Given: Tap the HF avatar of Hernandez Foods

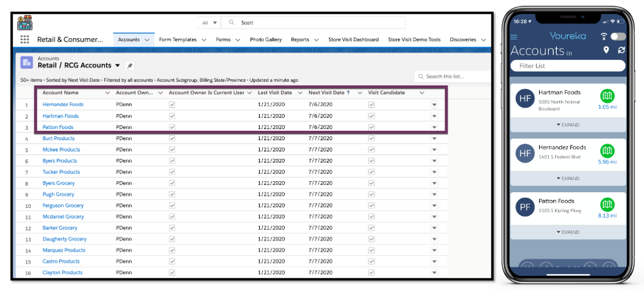Looking at the screenshot, I should tap(525, 153).
